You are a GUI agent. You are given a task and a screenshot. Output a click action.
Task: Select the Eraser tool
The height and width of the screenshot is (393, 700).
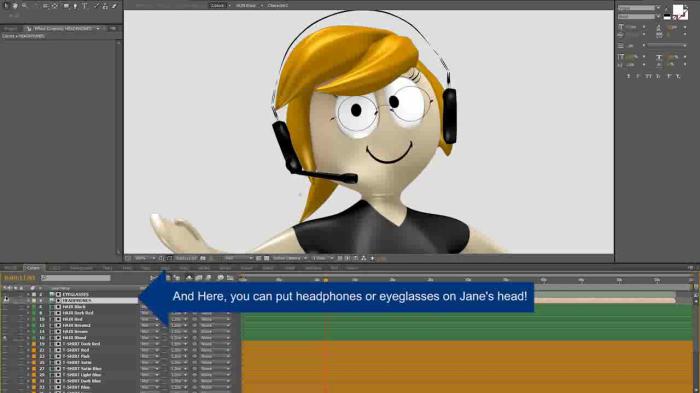pyautogui.click(x=115, y=6)
